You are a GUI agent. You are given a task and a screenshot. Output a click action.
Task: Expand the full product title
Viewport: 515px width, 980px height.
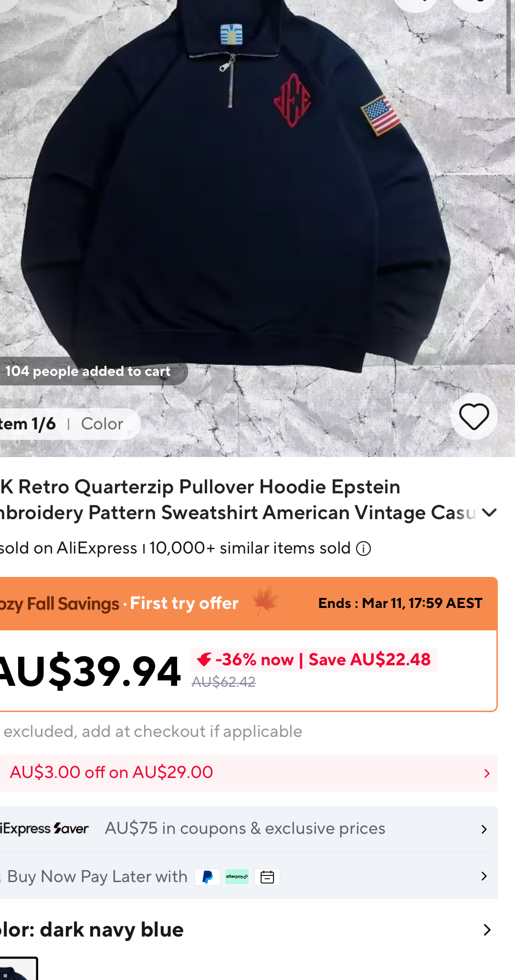click(x=489, y=512)
